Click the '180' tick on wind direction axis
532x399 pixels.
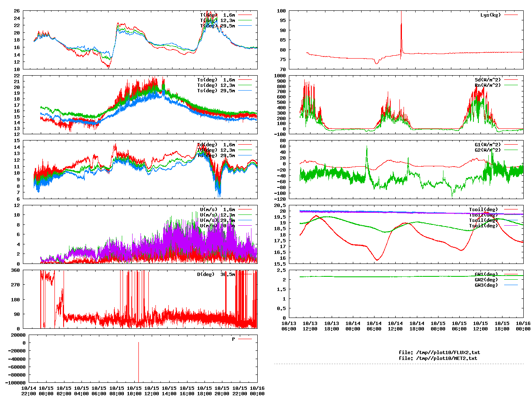[15, 300]
